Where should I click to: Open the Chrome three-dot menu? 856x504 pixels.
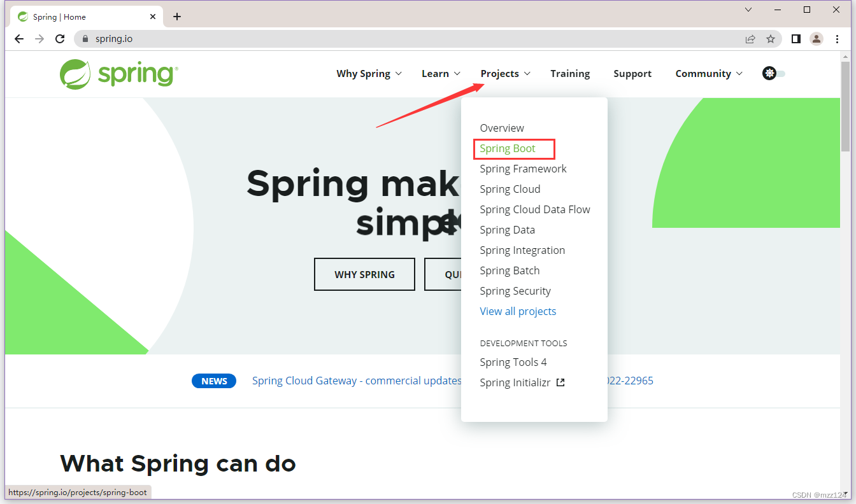tap(837, 39)
